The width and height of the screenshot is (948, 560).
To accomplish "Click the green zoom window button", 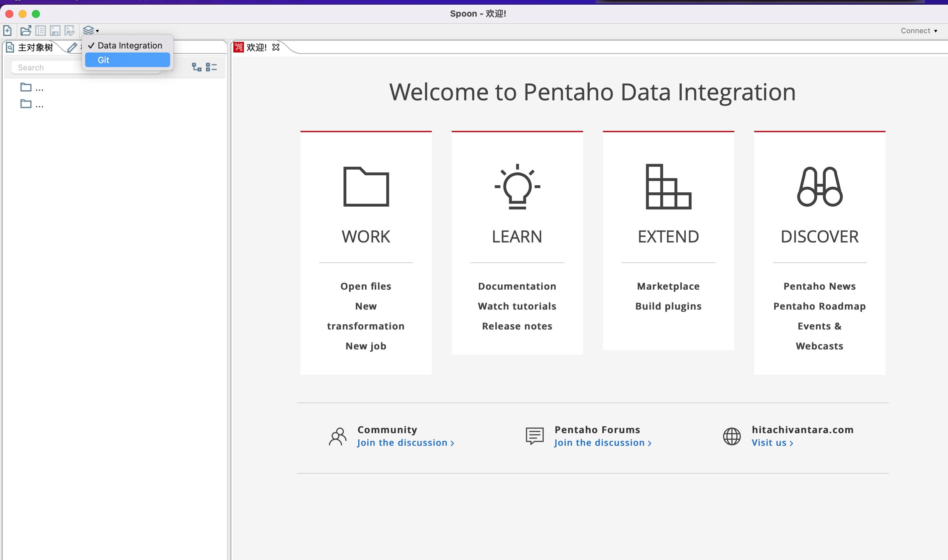I will (36, 14).
